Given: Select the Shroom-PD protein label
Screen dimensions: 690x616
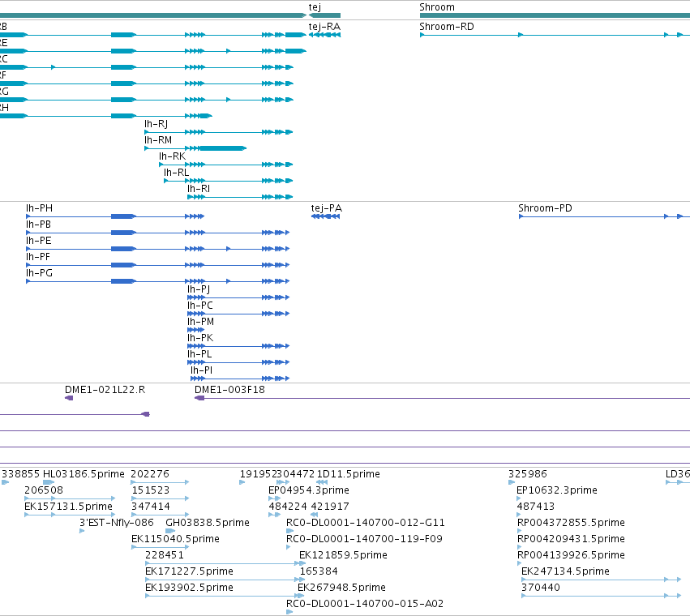Looking at the screenshot, I should (545, 208).
